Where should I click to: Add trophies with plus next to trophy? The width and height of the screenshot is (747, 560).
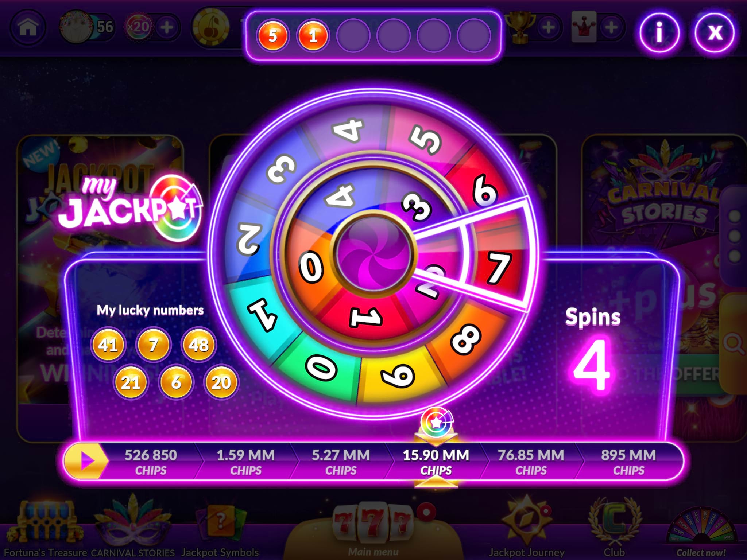(x=548, y=27)
